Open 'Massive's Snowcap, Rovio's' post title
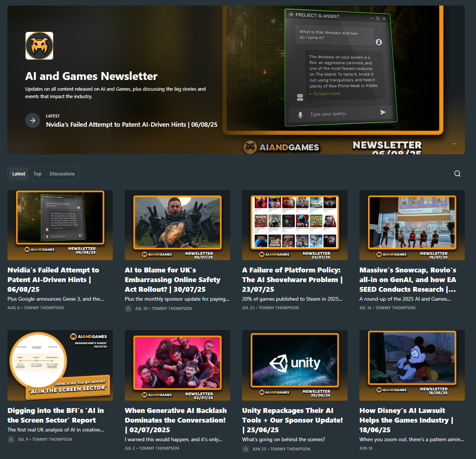 pos(408,279)
